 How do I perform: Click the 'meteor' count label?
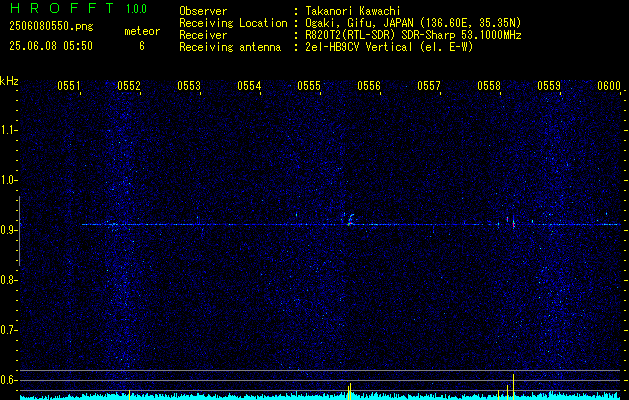point(142,31)
